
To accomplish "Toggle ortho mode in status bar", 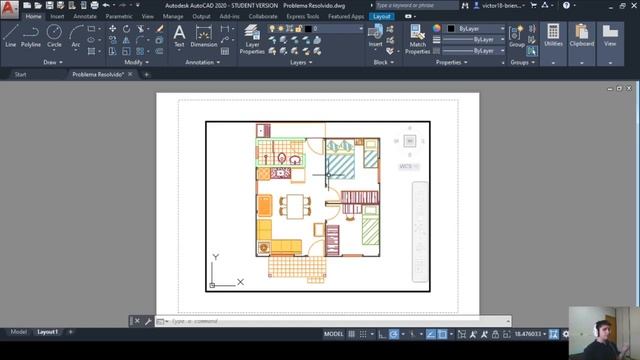I will click(x=382, y=334).
